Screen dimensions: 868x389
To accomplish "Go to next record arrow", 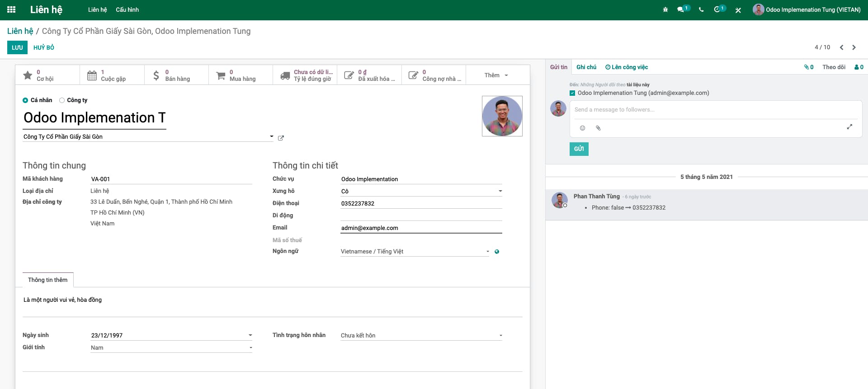I will click(854, 47).
